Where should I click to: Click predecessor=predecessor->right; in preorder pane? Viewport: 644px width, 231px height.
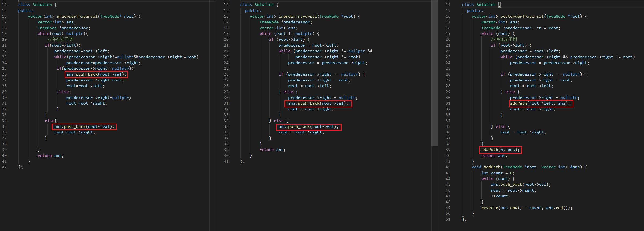[x=103, y=63]
